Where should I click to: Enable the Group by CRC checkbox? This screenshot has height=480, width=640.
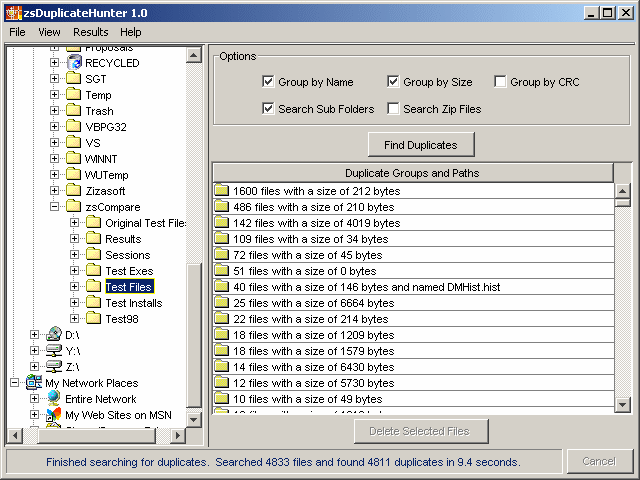click(x=500, y=82)
